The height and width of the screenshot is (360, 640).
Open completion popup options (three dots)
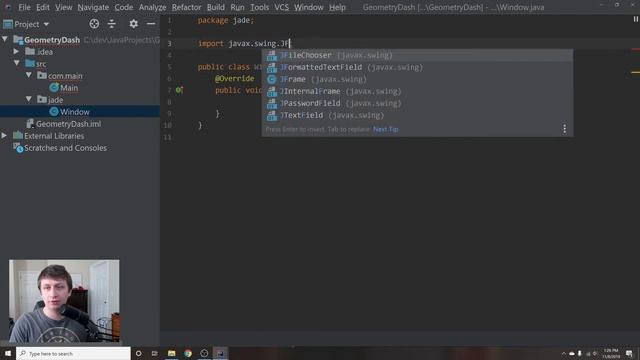coord(564,129)
